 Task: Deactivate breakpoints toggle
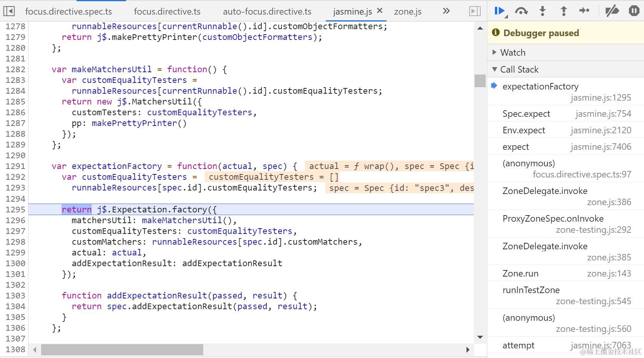[612, 11]
